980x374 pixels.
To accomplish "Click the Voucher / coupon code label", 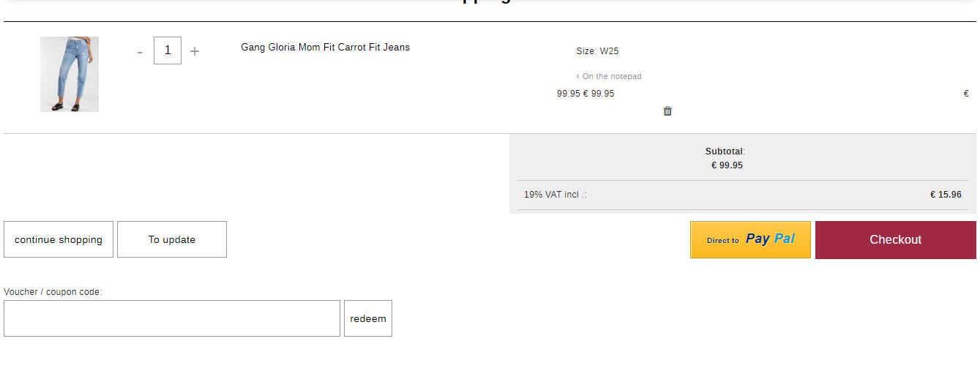I will 53,292.
